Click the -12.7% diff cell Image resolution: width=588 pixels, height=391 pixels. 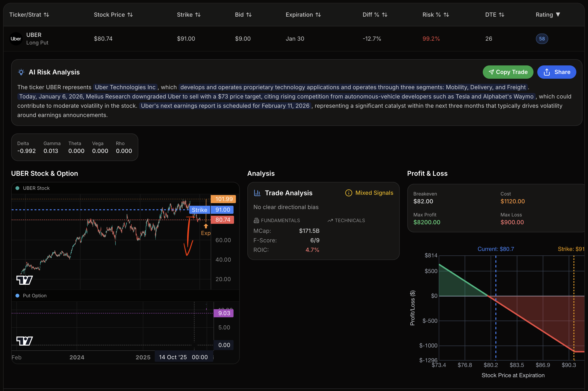pos(372,39)
